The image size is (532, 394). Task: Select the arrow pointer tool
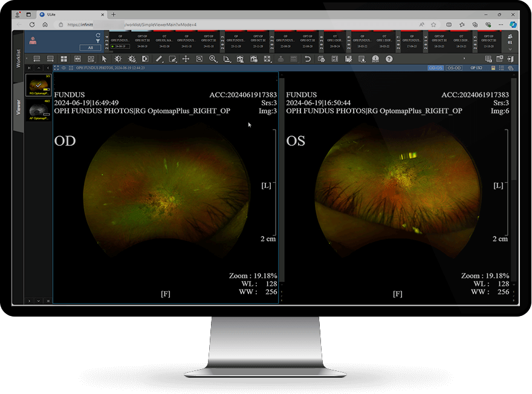(104, 59)
